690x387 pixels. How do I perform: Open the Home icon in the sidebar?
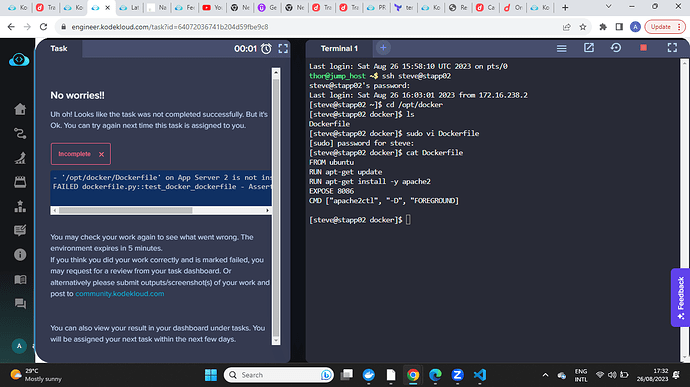(x=20, y=109)
